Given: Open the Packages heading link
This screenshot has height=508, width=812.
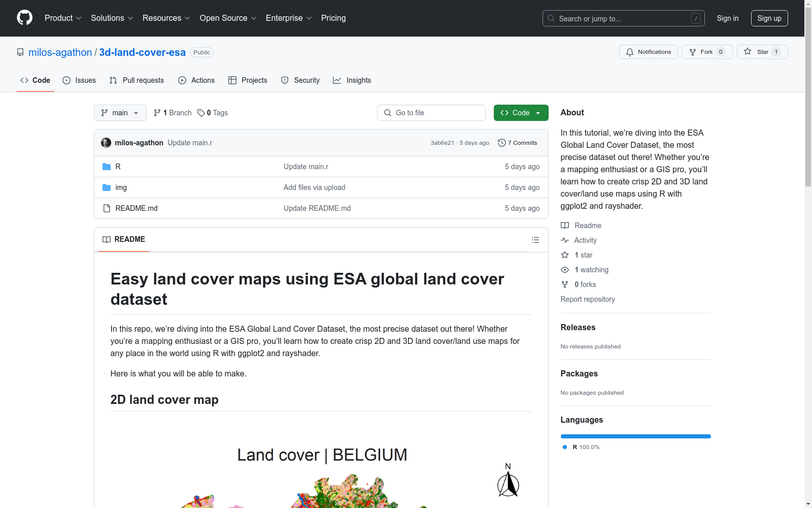Looking at the screenshot, I should [579, 374].
